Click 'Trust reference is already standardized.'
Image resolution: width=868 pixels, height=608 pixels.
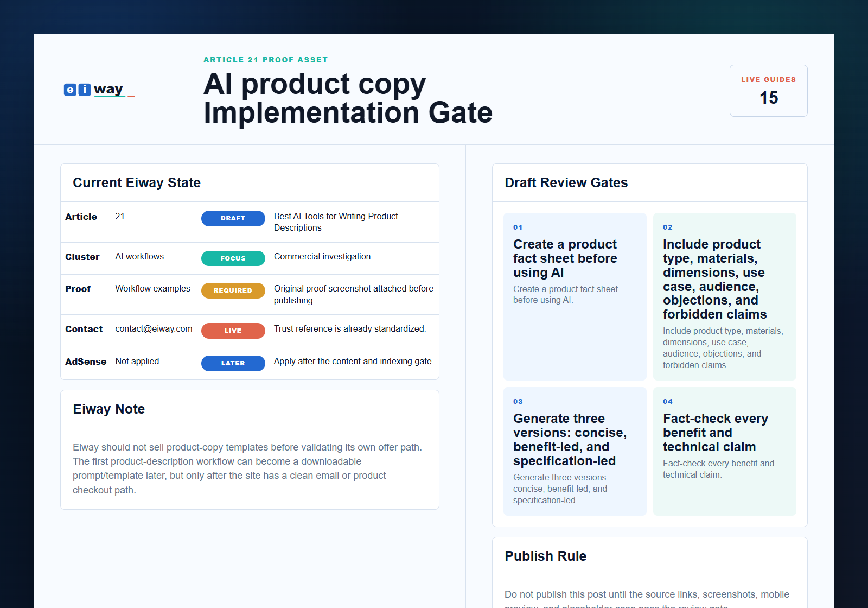pos(350,328)
